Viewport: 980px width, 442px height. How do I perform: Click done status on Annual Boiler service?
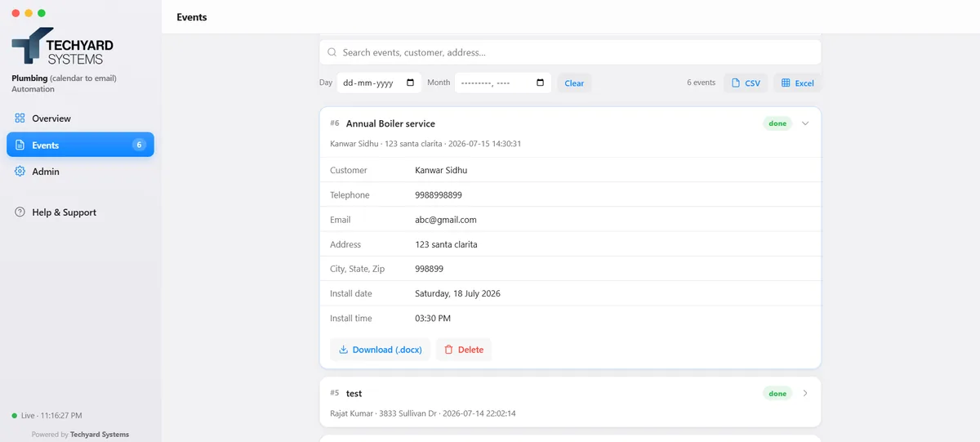(x=777, y=123)
